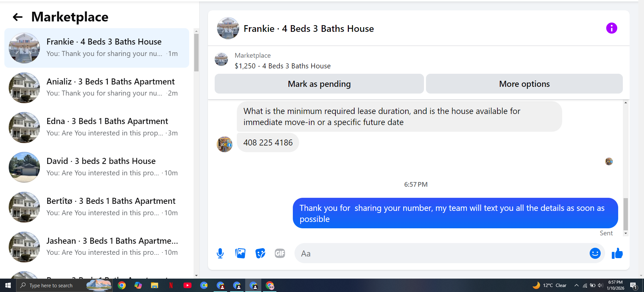Screen dimensions: 644x292
Task: Attach a photo with image icon
Action: click(240, 253)
